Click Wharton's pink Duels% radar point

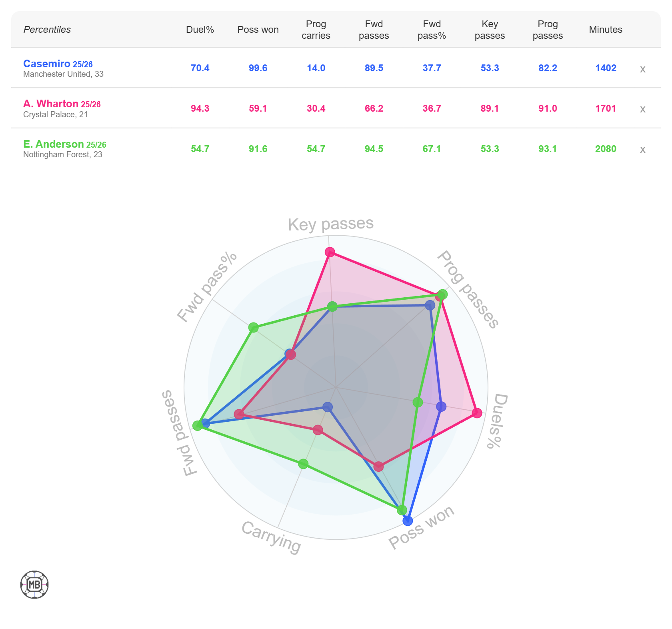[x=477, y=413]
